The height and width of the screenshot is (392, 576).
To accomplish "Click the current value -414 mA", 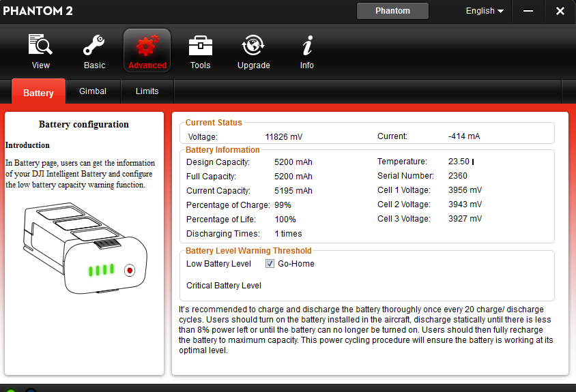I will 464,136.
